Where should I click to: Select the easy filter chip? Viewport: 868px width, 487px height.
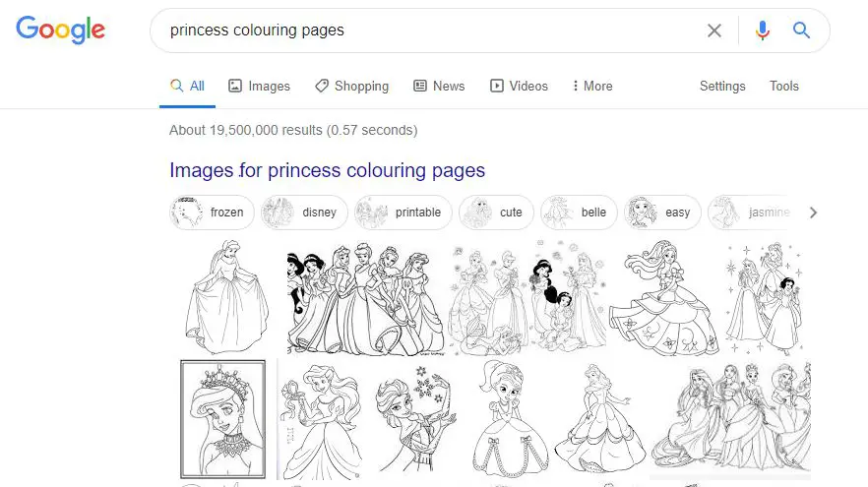662,213
